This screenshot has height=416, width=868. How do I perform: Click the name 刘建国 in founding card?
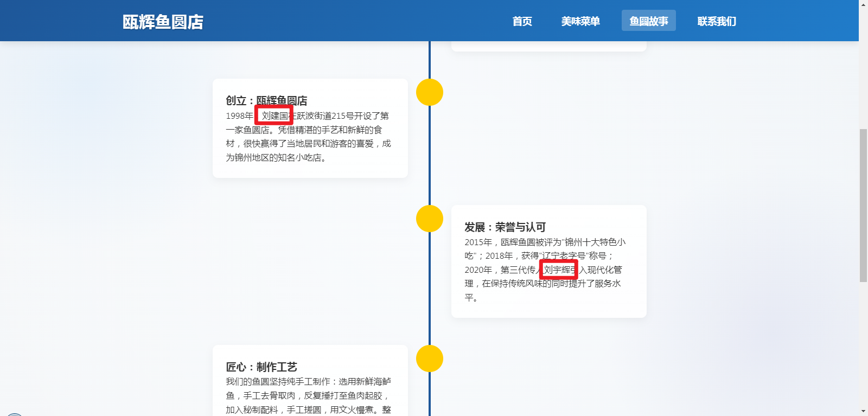click(x=275, y=116)
